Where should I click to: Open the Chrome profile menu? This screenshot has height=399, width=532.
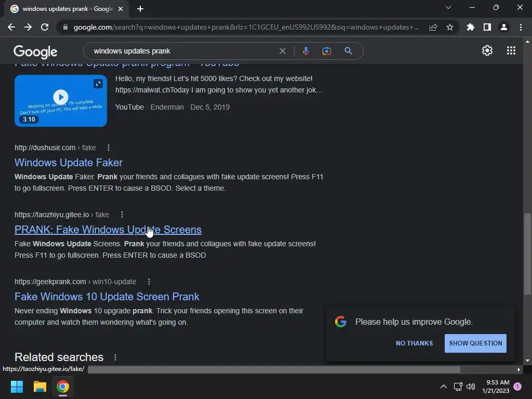point(504,27)
